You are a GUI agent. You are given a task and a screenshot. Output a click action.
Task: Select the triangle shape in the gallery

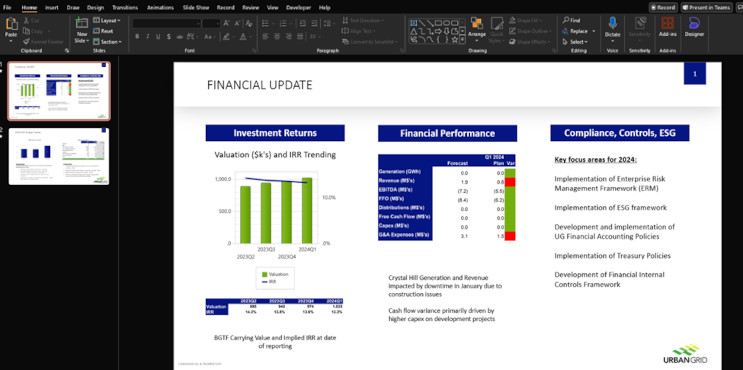(414, 31)
